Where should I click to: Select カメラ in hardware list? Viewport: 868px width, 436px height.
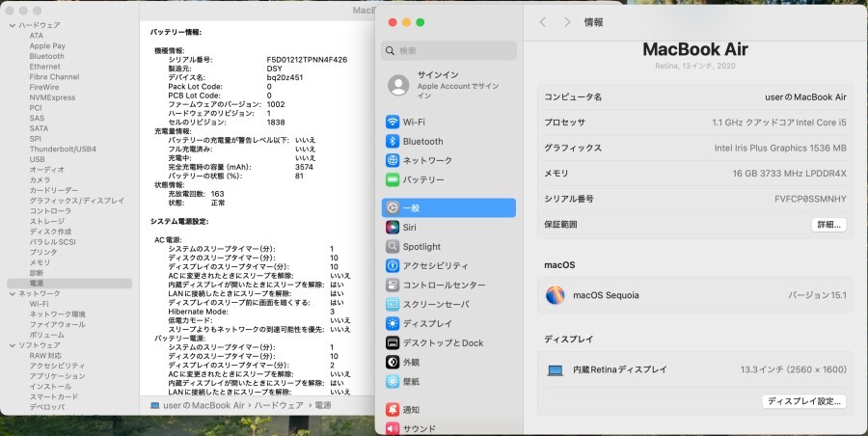coord(40,180)
